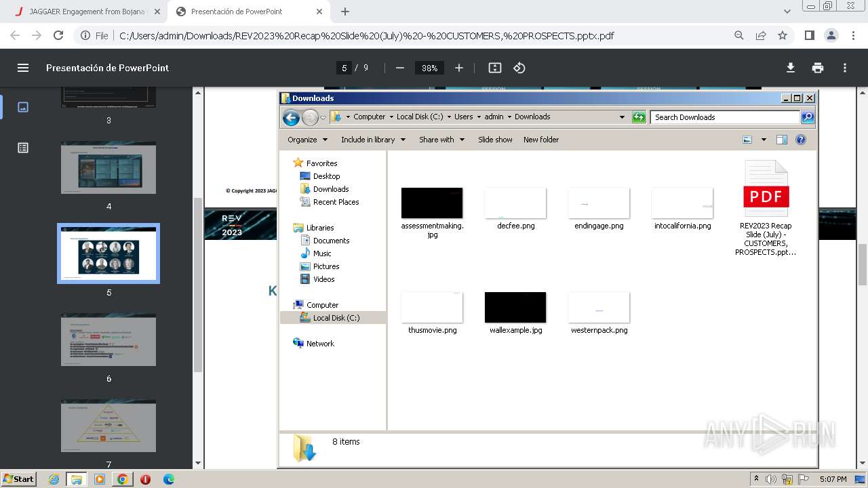Open a new Chrome tab with plus icon
This screenshot has width=868, height=488.
tap(345, 12)
